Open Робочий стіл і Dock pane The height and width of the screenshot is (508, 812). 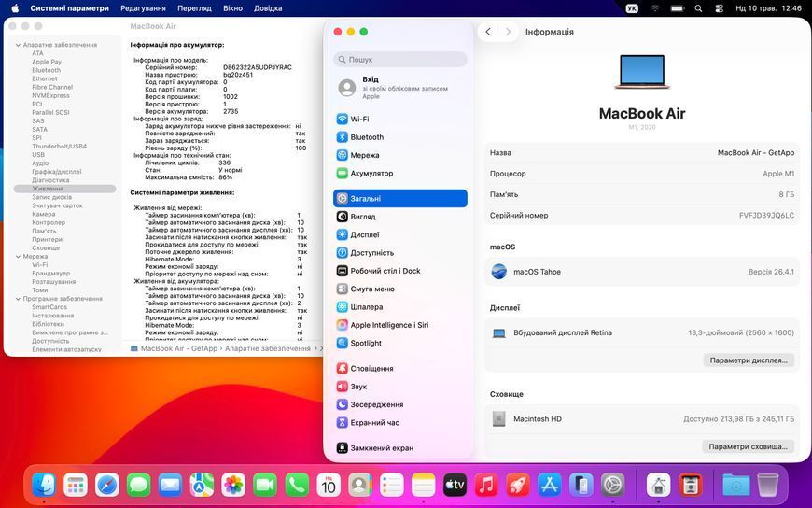[399, 271]
